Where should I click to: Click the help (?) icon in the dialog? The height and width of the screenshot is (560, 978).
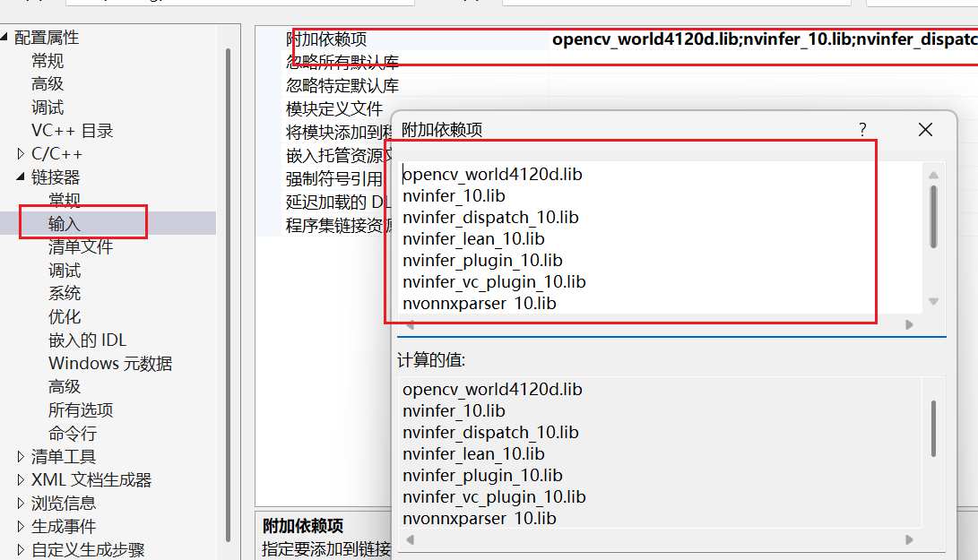(861, 130)
